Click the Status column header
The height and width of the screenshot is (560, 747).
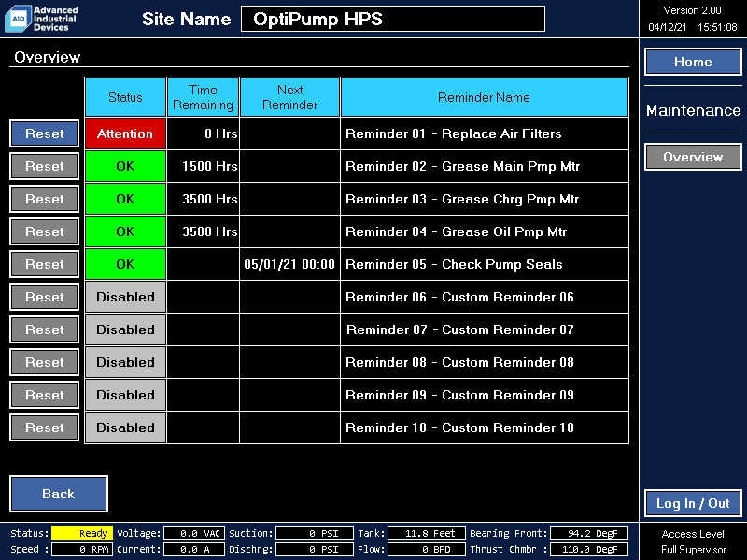pyautogui.click(x=125, y=97)
